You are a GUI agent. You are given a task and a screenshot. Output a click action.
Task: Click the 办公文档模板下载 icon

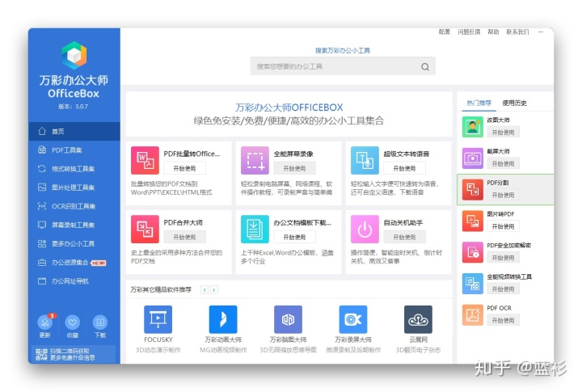[x=255, y=229]
